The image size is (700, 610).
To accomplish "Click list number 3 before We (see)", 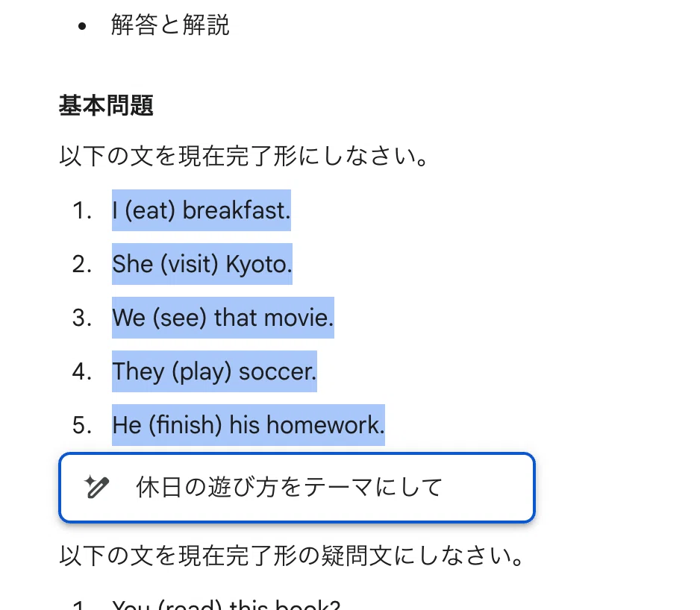I will [82, 318].
